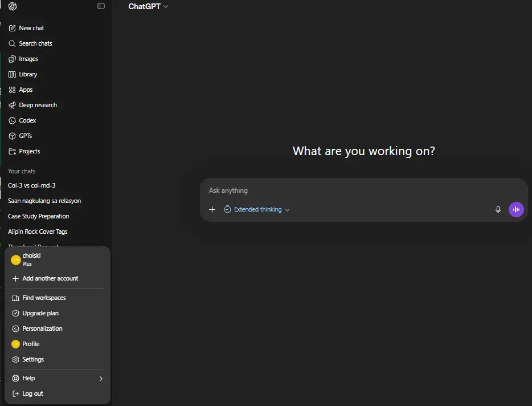Viewport: 532px width, 406px height.
Task: Open the Extended thinking dropdown
Action: click(257, 210)
